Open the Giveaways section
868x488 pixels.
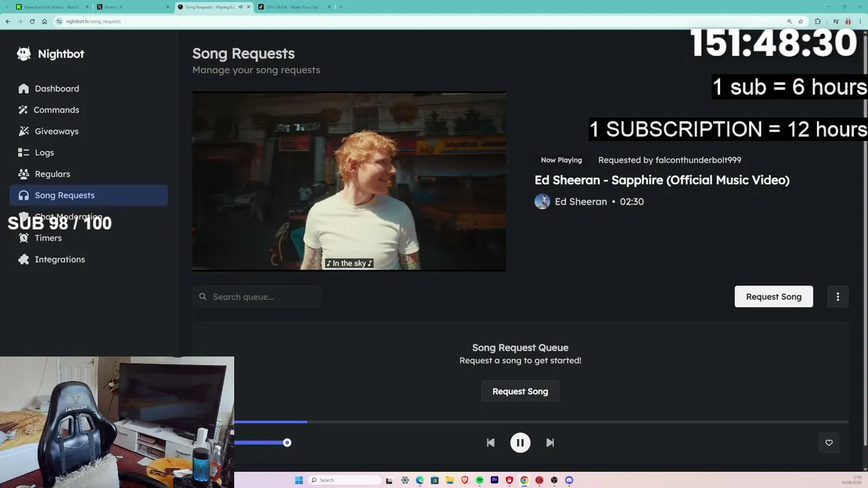[89, 131]
